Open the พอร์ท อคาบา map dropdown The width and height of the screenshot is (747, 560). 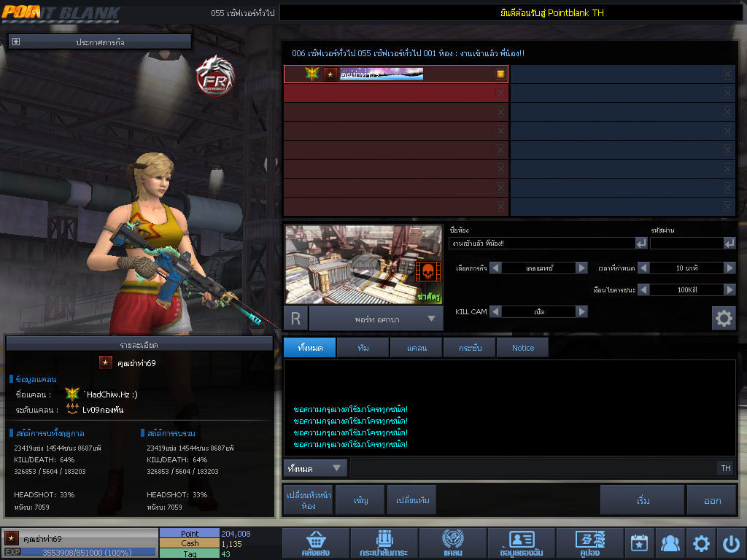click(x=376, y=319)
